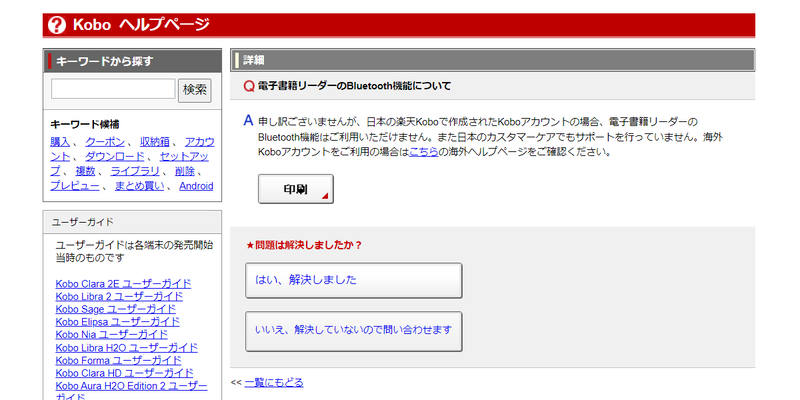This screenshot has height=400, width=800.
Task: Click the question mark help icon
Action: (x=57, y=25)
